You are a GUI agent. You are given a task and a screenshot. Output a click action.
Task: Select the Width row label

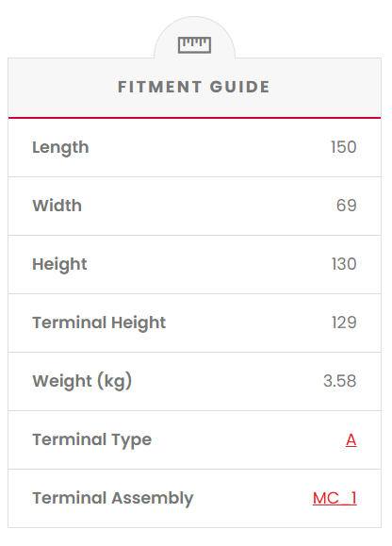click(x=57, y=206)
